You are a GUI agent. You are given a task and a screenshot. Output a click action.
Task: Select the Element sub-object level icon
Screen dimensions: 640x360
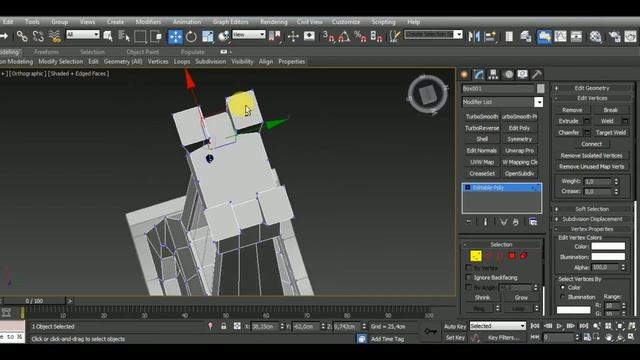pos(524,256)
